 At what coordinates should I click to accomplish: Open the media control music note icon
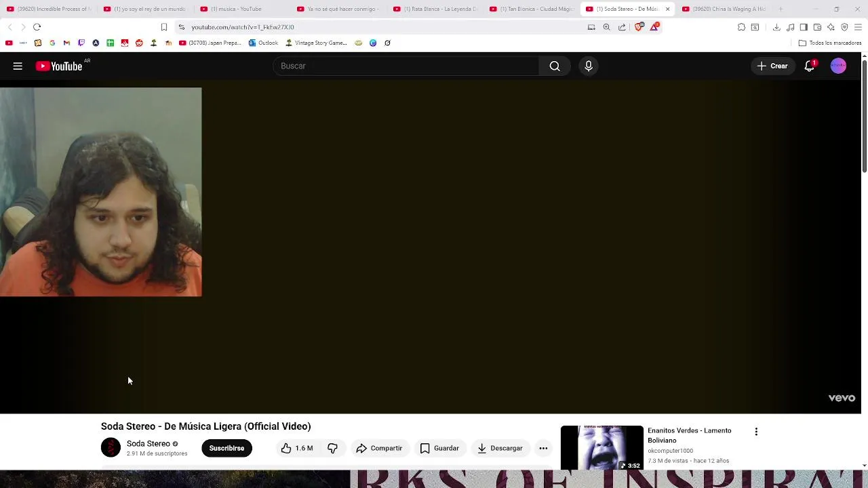click(791, 27)
